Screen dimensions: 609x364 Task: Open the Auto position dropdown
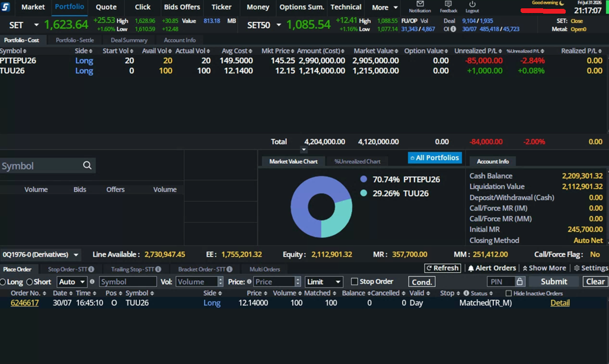click(72, 282)
